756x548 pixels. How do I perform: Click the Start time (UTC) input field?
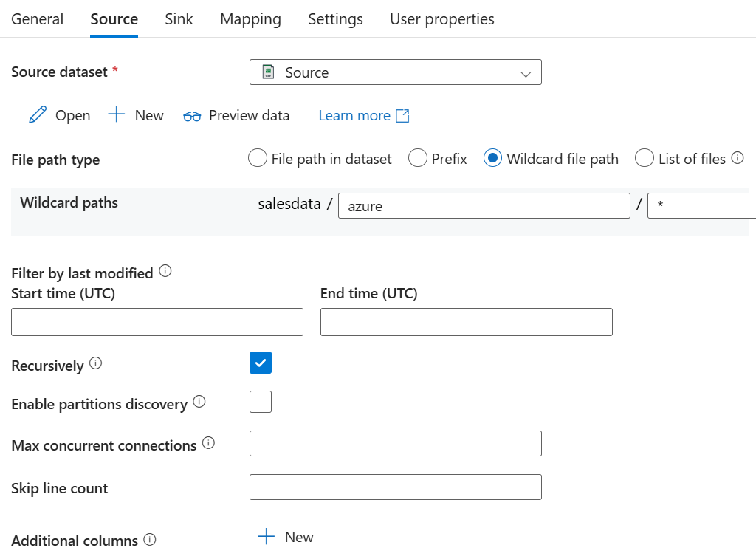[x=157, y=322]
